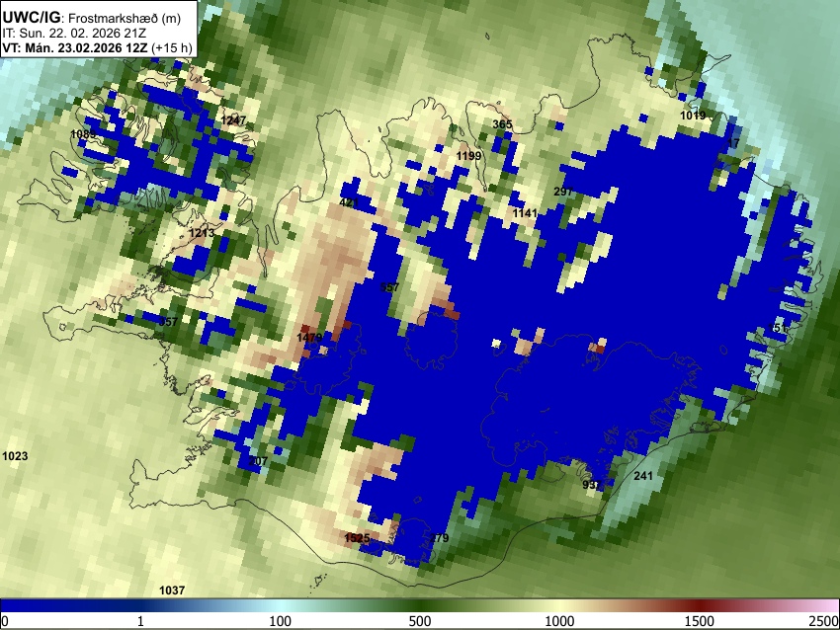This screenshot has width=840, height=630.
Task: Click the 297 value label
Action: coord(563,192)
